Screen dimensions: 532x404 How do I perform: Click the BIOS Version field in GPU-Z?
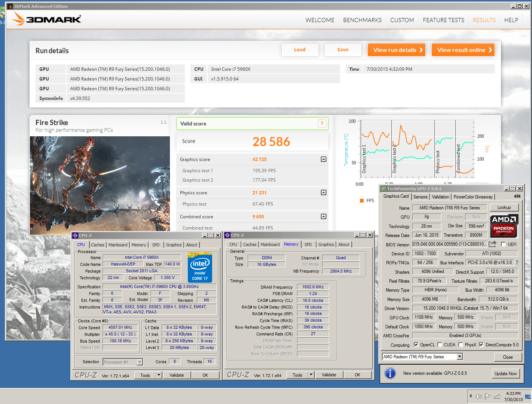(x=449, y=244)
